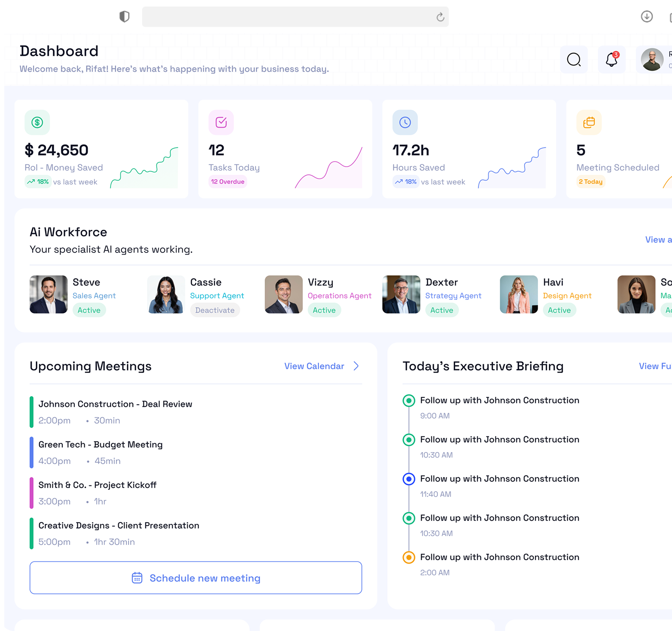This screenshot has width=672, height=631.
Task: Toggle Havi's Active status badge
Action: tap(560, 310)
